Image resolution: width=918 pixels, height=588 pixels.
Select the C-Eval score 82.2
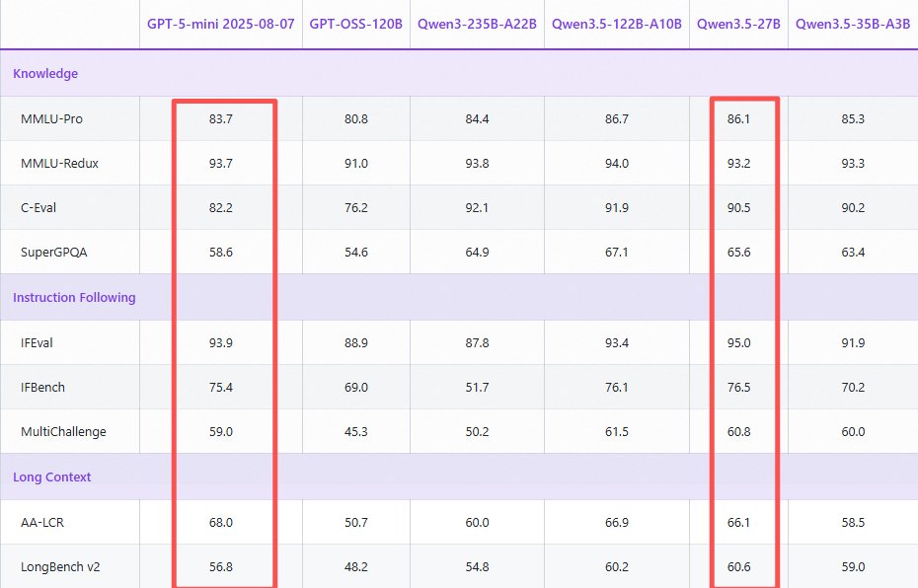(x=221, y=208)
